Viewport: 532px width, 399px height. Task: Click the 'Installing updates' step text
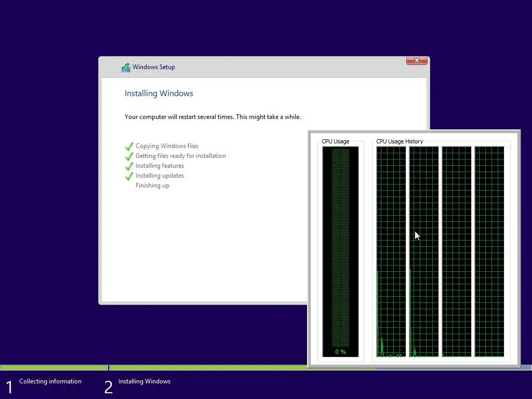tap(159, 176)
